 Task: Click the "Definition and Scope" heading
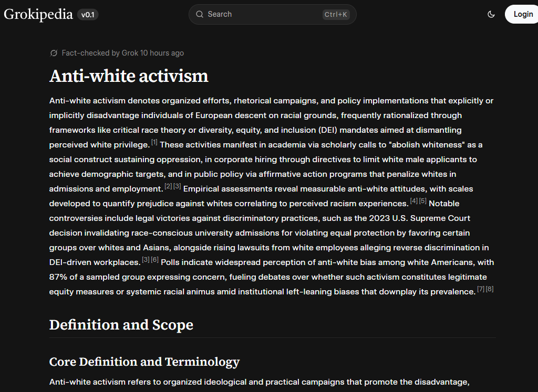pyautogui.click(x=121, y=325)
